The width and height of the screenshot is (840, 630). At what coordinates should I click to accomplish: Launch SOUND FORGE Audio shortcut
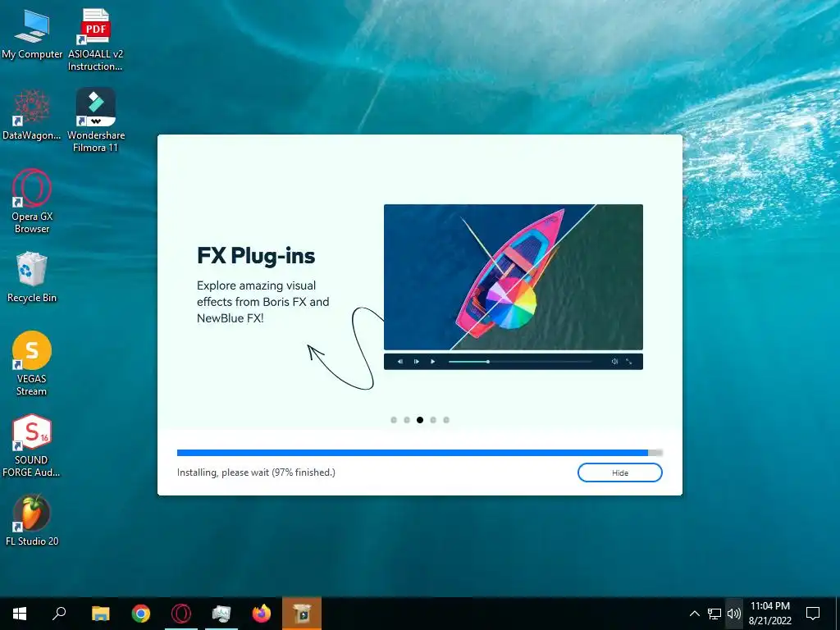tap(32, 445)
